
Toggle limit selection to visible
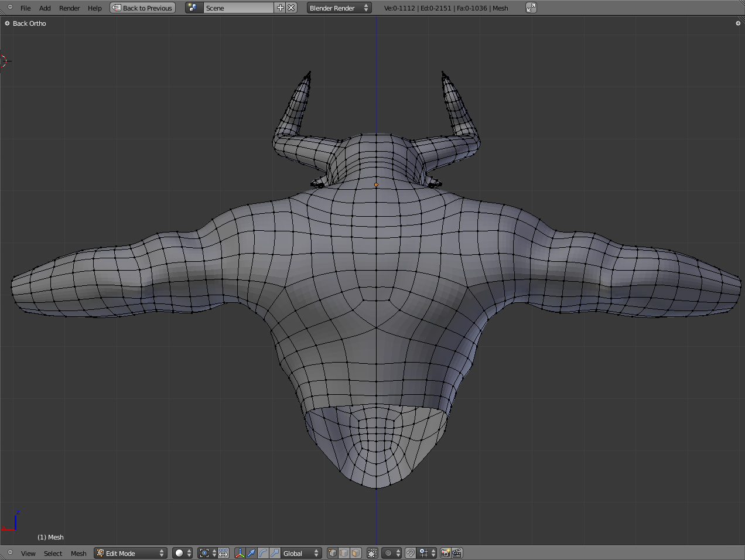coord(372,553)
